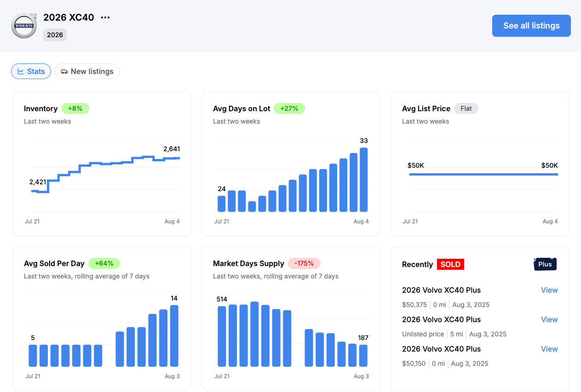Click the 514 Market Days Supply label
Screen dimensions: 581x392
coord(222,299)
